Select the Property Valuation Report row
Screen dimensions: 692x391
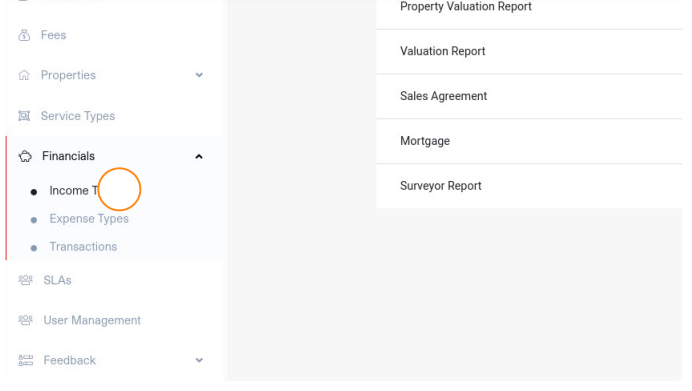(x=529, y=11)
